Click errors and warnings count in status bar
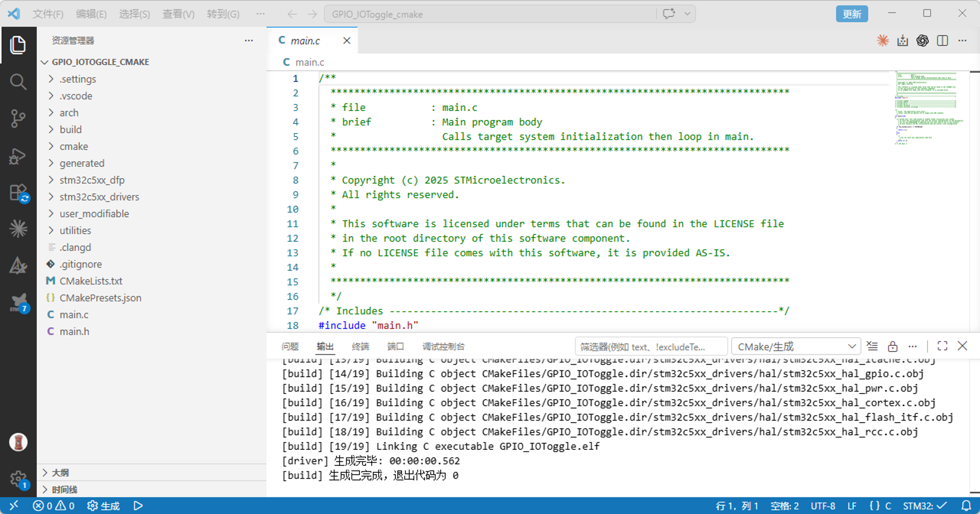980x514 pixels. (x=54, y=506)
